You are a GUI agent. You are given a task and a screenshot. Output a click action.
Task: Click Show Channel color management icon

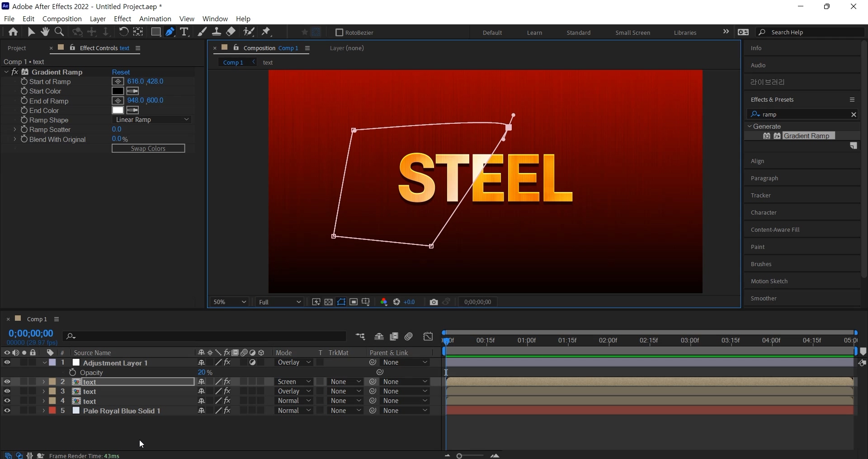click(x=384, y=302)
